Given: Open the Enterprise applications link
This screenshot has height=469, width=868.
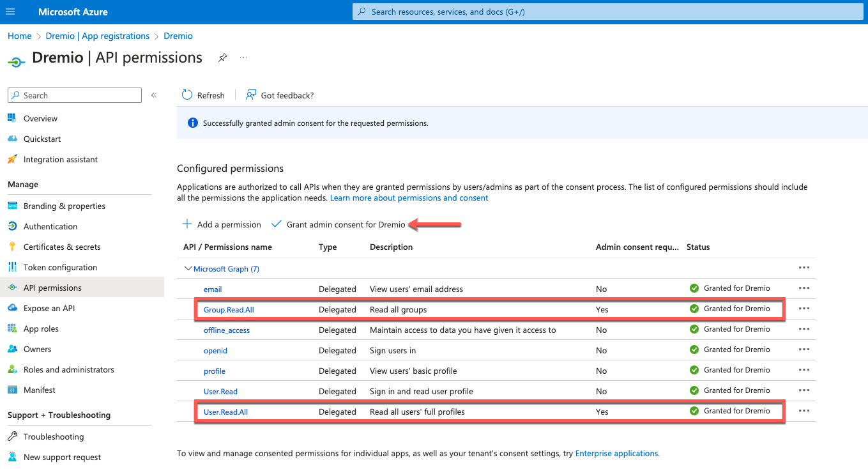Looking at the screenshot, I should point(616,454).
